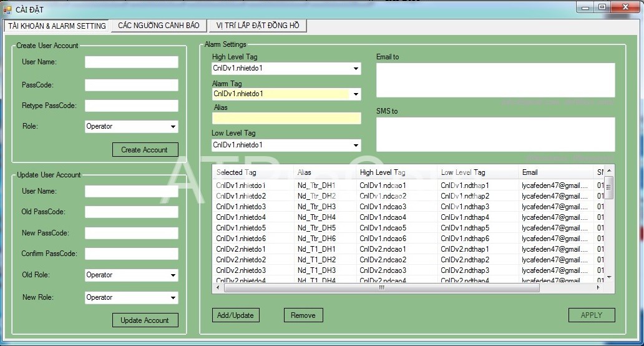
Task: Open Role dropdown in Create User Account
Action: click(x=173, y=127)
